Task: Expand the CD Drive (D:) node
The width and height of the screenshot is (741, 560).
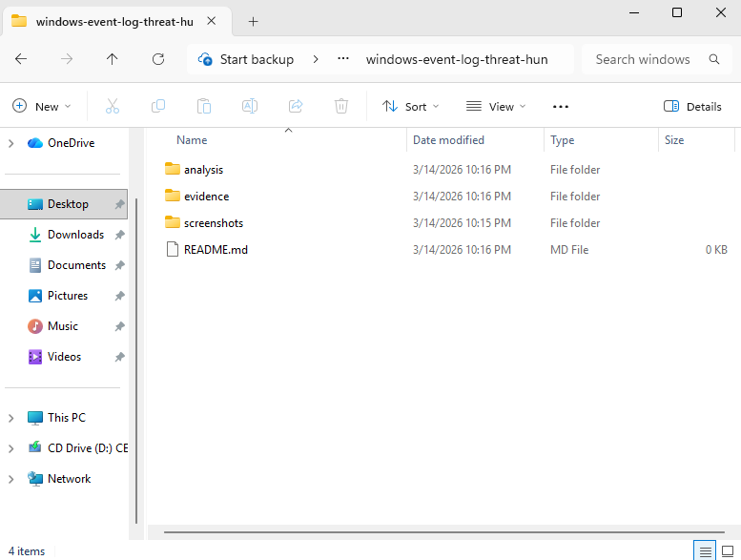Action: coord(10,448)
